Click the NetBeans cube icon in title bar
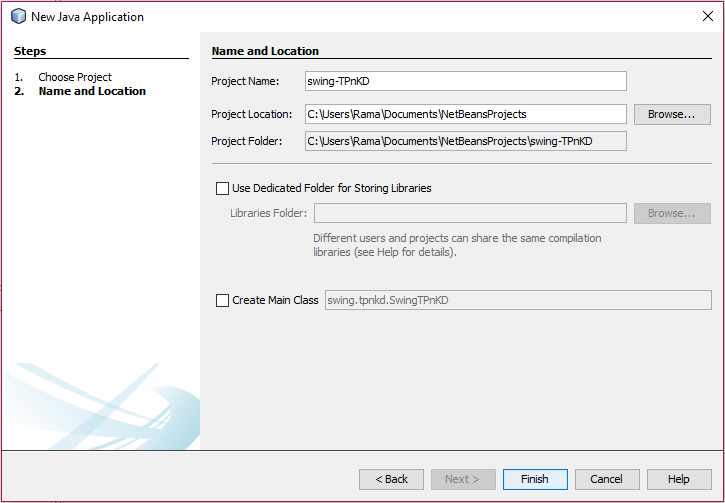Image resolution: width=725 pixels, height=503 pixels. 17,16
